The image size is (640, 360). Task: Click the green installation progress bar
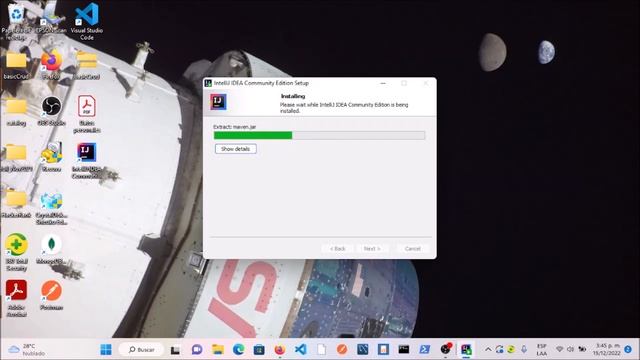(x=319, y=136)
